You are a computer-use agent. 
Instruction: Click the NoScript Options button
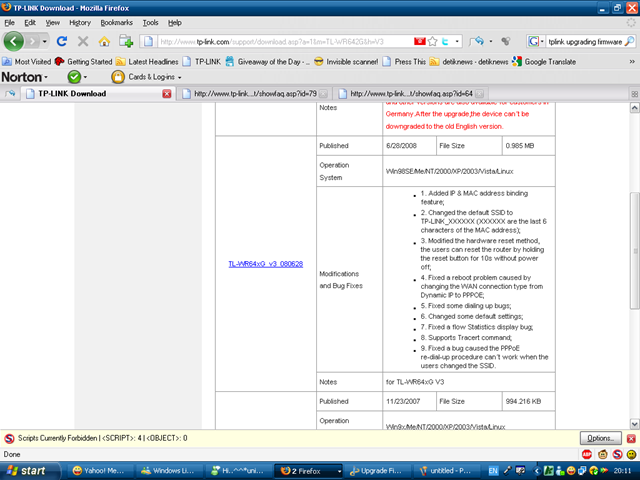click(600, 438)
